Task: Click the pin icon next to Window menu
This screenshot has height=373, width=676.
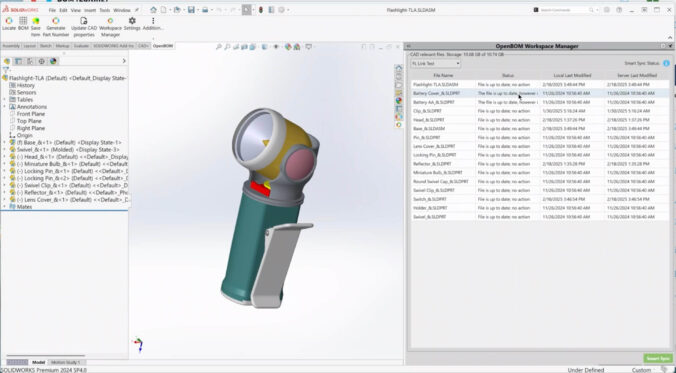Action: click(137, 10)
